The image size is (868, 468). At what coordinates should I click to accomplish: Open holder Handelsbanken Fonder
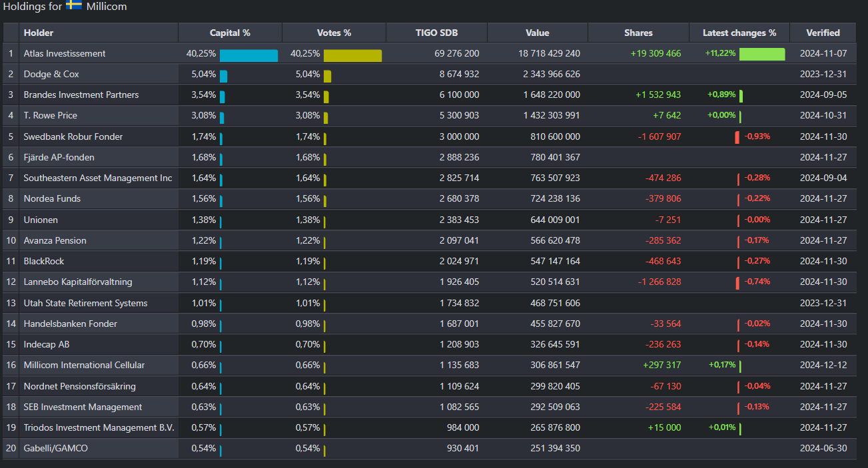(71, 324)
